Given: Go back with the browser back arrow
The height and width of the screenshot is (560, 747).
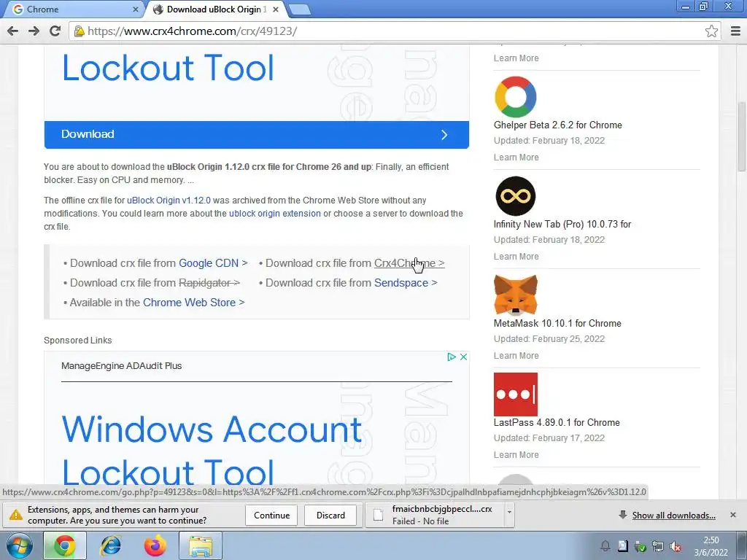Looking at the screenshot, I should click(13, 31).
